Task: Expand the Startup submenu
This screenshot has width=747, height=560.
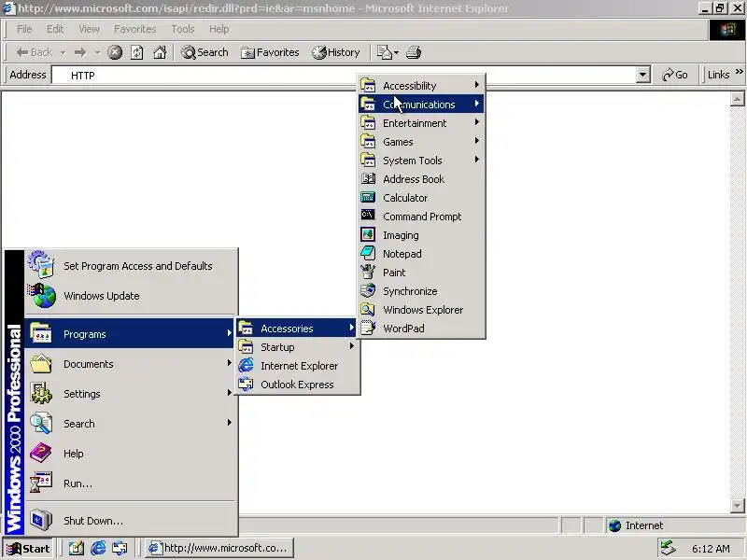Action: pyautogui.click(x=298, y=347)
